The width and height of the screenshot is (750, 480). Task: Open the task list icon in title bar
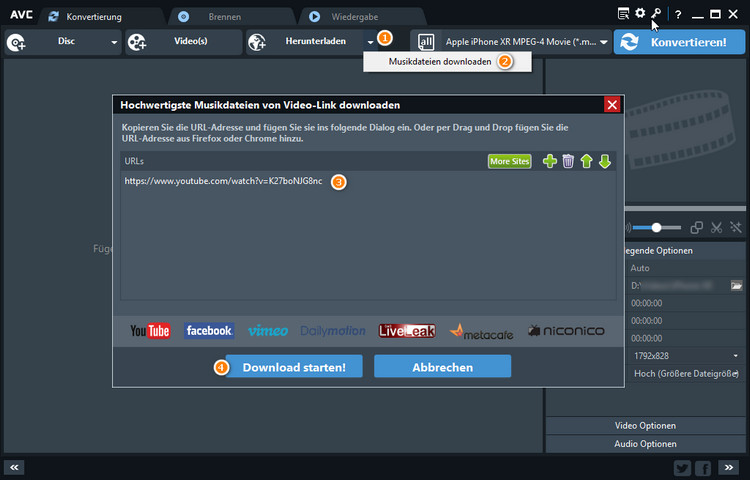coord(623,14)
